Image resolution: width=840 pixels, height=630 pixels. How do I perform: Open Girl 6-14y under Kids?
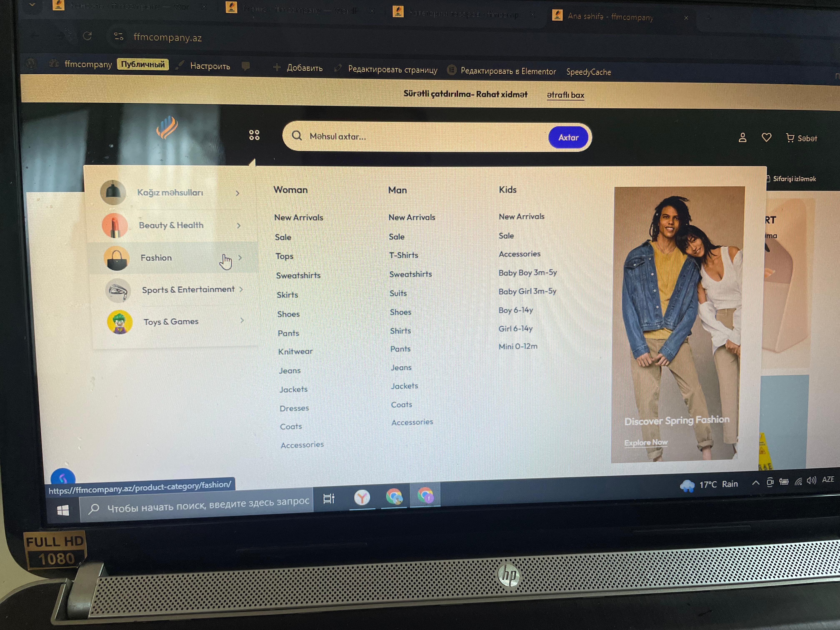pyautogui.click(x=515, y=329)
